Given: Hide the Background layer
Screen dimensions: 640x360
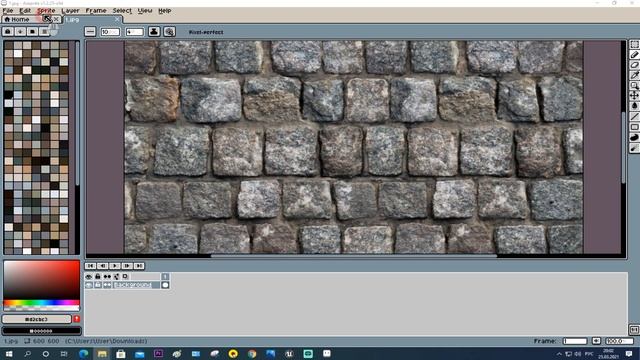Looking at the screenshot, I should coord(89,285).
